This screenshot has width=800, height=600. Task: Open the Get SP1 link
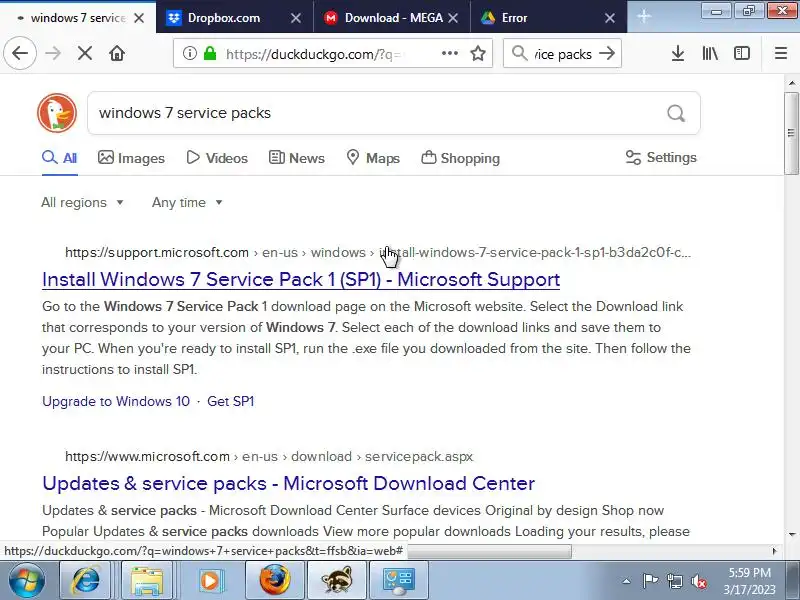tap(231, 402)
